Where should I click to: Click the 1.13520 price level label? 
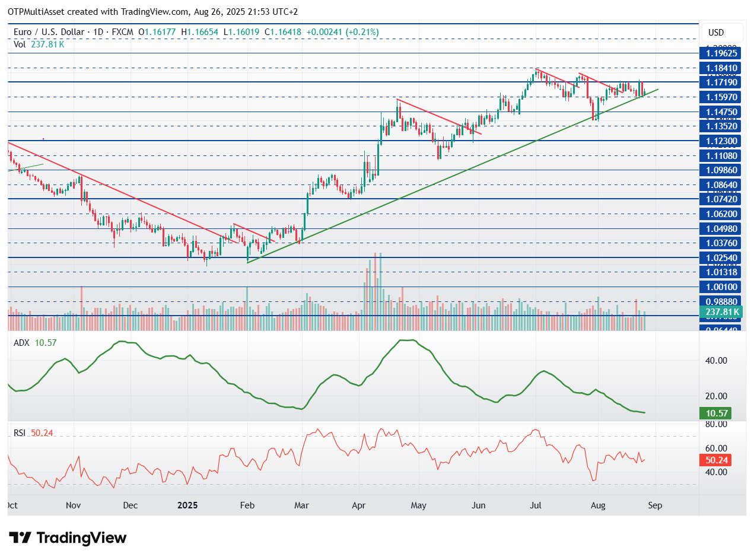[721, 126]
